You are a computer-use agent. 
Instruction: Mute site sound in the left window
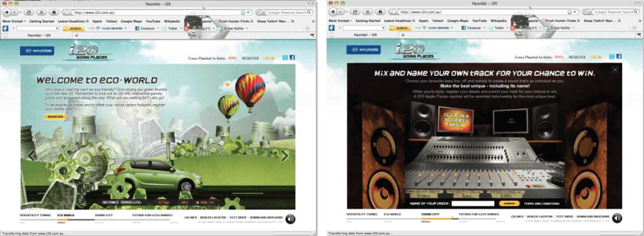pos(290,218)
